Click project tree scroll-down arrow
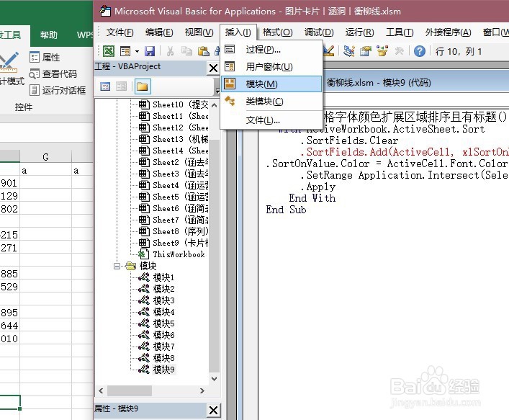 click(x=214, y=378)
